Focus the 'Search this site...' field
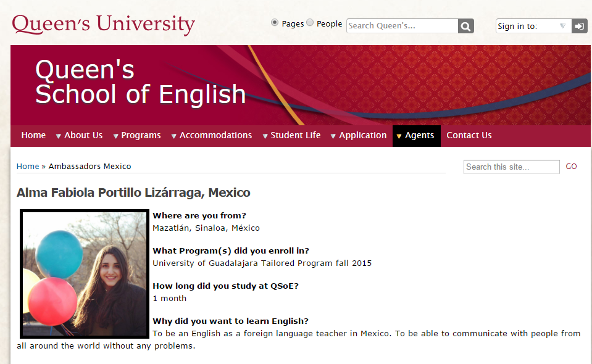 [511, 167]
